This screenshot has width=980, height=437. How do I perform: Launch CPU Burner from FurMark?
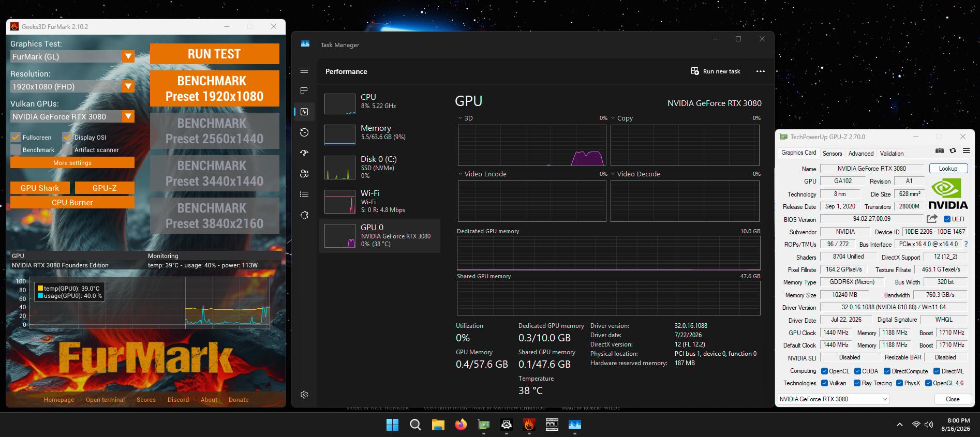pyautogui.click(x=72, y=202)
